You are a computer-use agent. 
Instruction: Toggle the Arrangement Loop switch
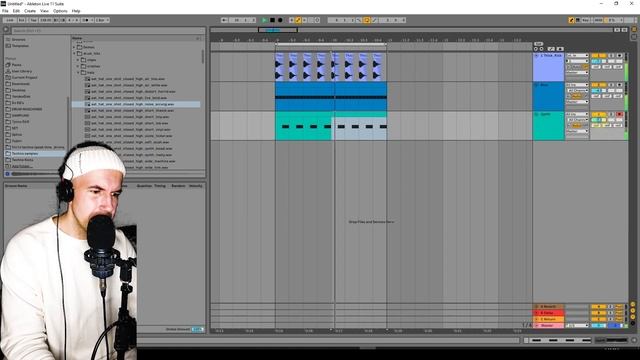pos(367,20)
